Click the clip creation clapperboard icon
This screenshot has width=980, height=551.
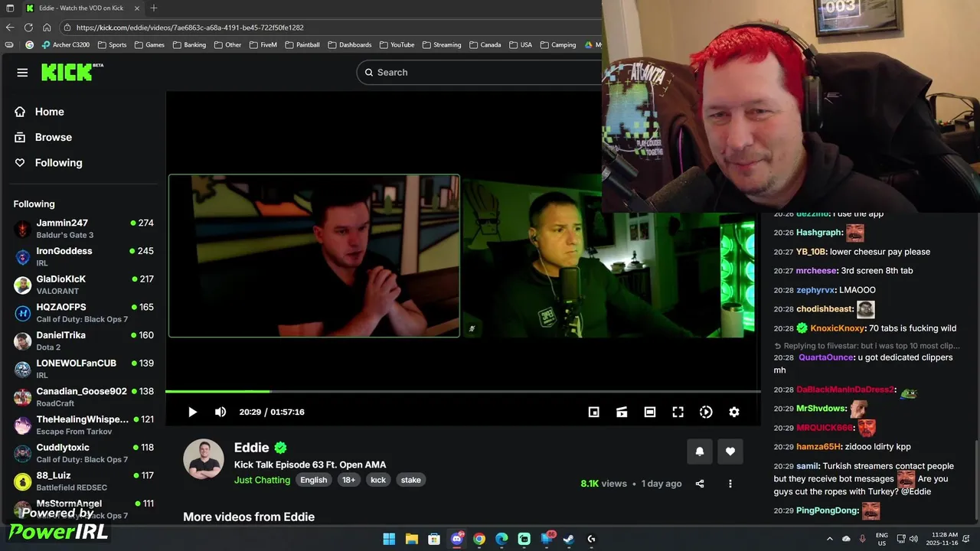622,412
